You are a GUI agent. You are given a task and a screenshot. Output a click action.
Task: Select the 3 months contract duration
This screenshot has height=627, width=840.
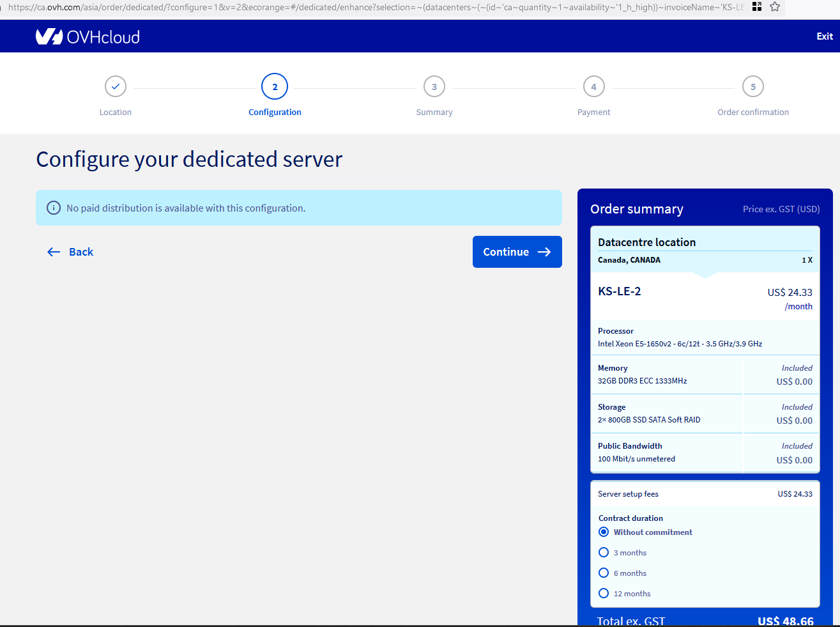coord(604,552)
